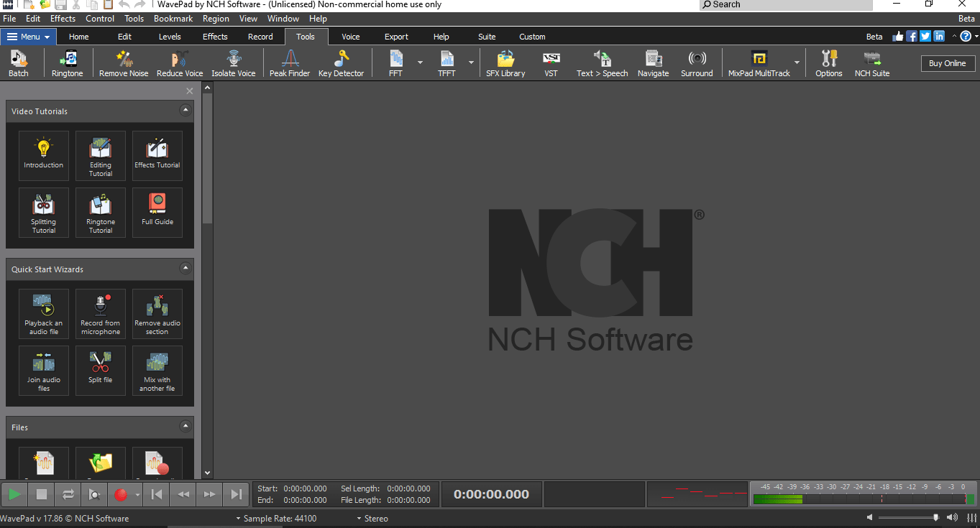The image size is (980, 528).
Task: Open the help icon dropdown arrow
Action: pos(975,37)
